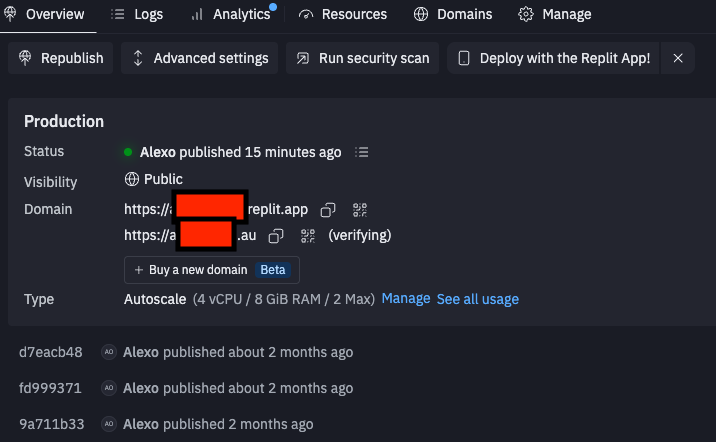Image resolution: width=716 pixels, height=442 pixels.
Task: Click Alexo avatar on 9a711b33 row
Action: [109, 424]
